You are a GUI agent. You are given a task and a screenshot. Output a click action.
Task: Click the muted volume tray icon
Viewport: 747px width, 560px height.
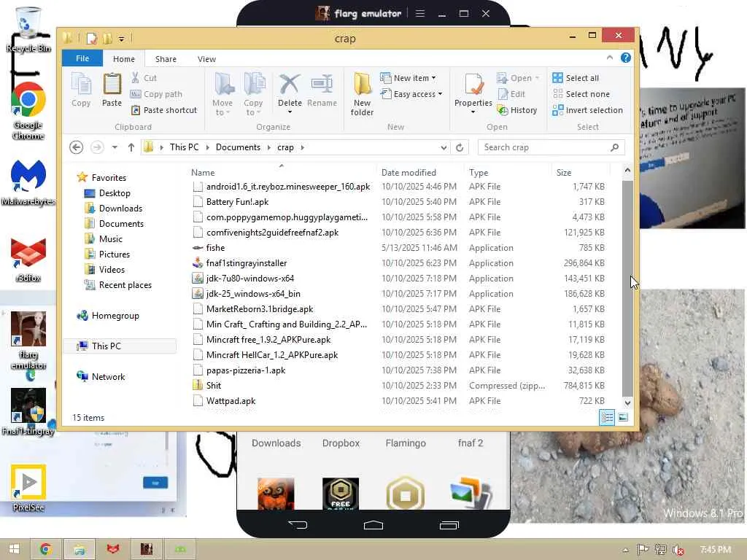click(678, 550)
